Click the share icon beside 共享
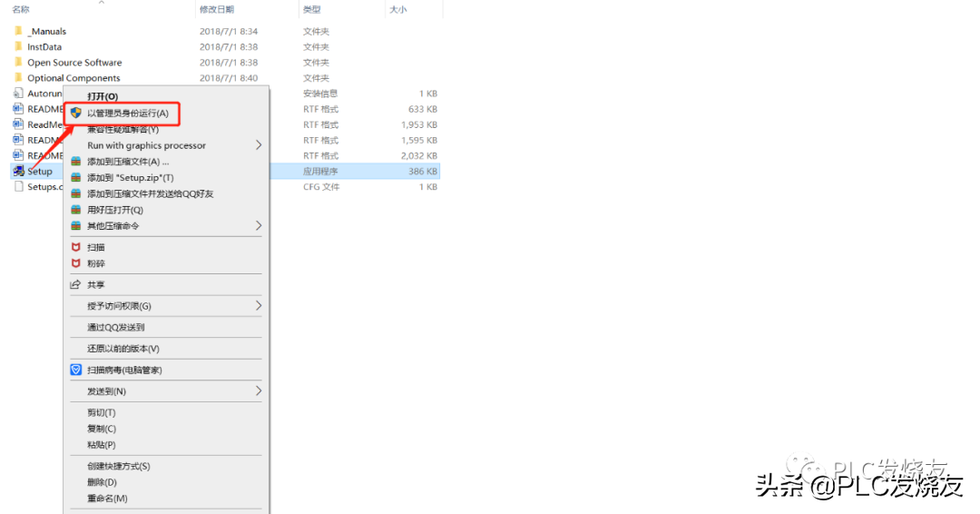This screenshot has width=980, height=514. [76, 284]
